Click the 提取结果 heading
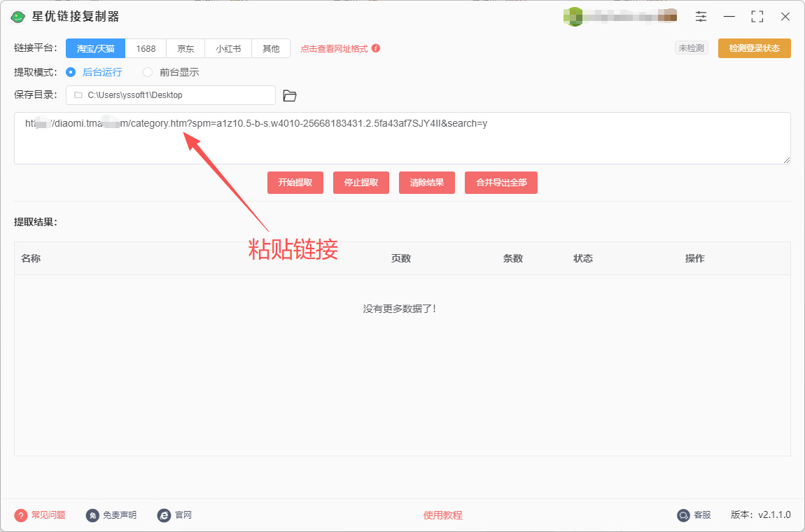Screen dimensions: 805x532 (36, 223)
